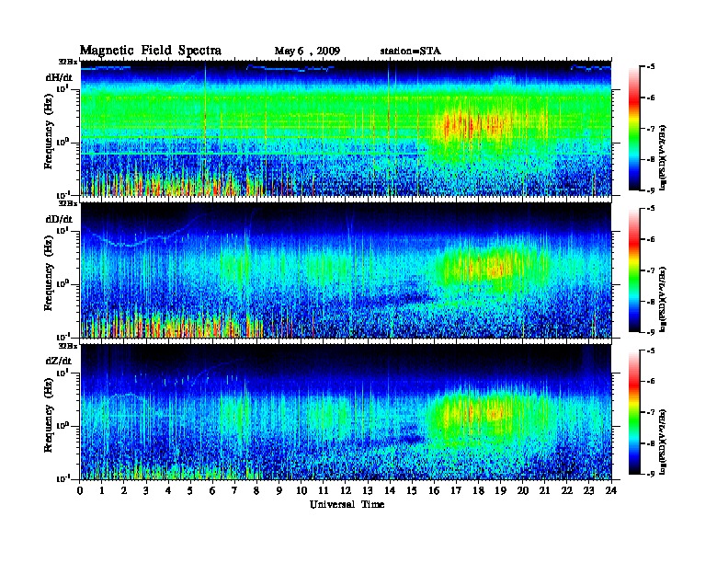Click hour "24" on the Universal Time axis
The image size is (728, 563).
coord(611,490)
